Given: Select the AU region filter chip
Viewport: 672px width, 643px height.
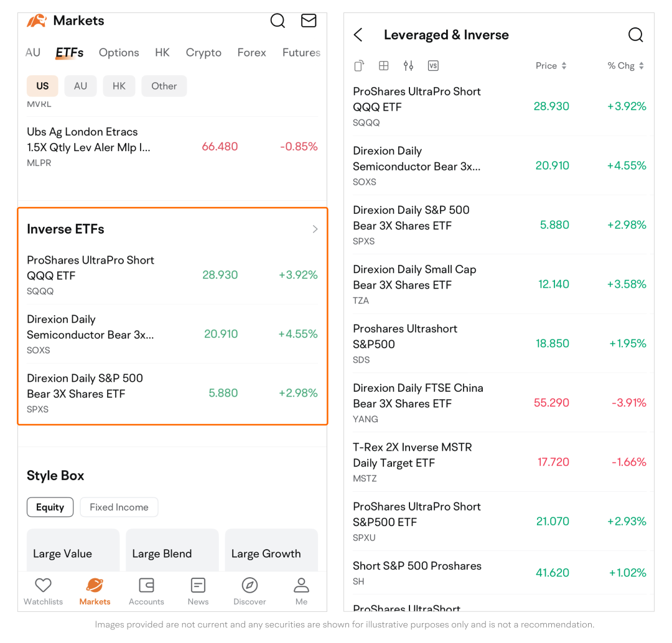Looking at the screenshot, I should 80,86.
